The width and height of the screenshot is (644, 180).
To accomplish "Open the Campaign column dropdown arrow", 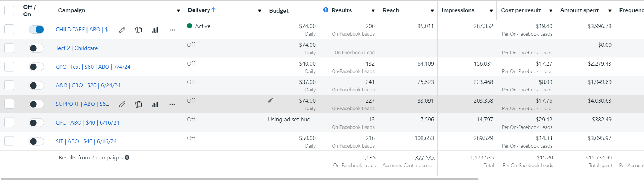I will tap(178, 10).
